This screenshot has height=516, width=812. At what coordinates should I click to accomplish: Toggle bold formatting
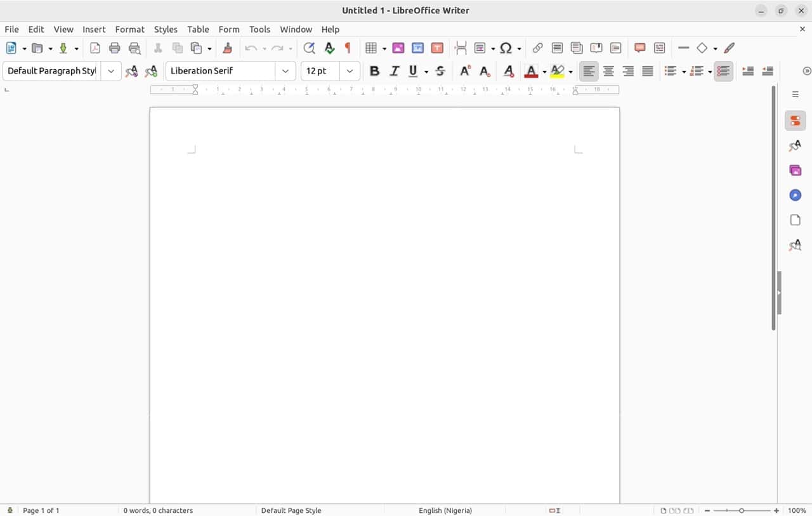point(374,70)
